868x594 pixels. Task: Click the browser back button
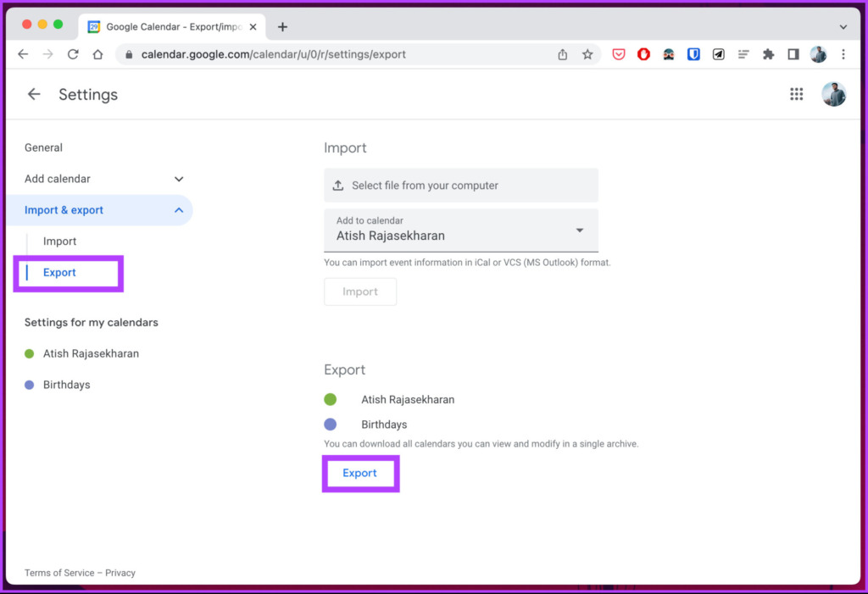23,54
